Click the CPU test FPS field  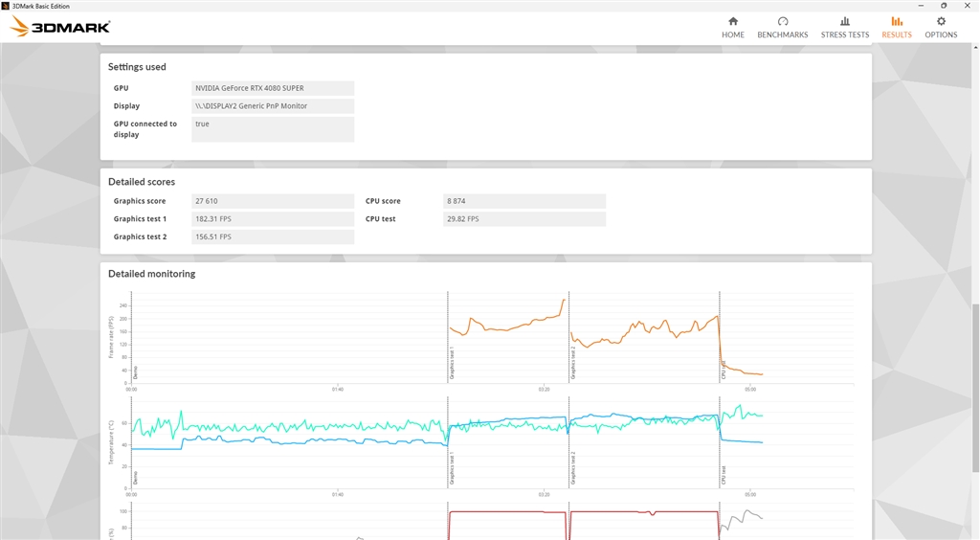pos(524,218)
